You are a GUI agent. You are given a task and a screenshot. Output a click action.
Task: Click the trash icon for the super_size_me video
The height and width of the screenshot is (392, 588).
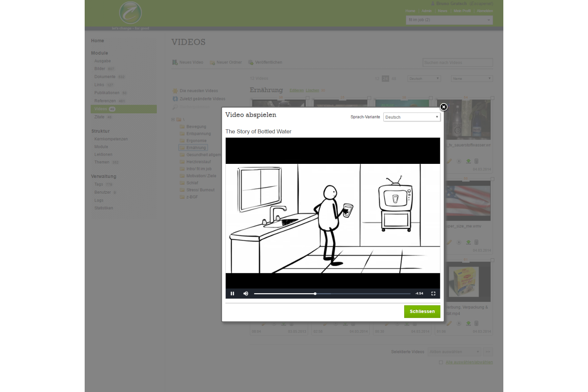(x=476, y=242)
